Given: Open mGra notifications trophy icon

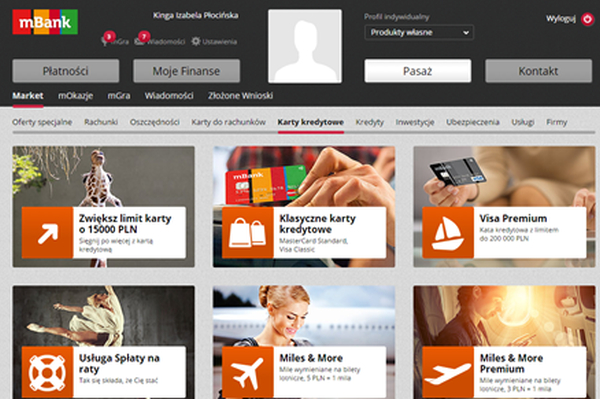Looking at the screenshot, I should point(104,41).
